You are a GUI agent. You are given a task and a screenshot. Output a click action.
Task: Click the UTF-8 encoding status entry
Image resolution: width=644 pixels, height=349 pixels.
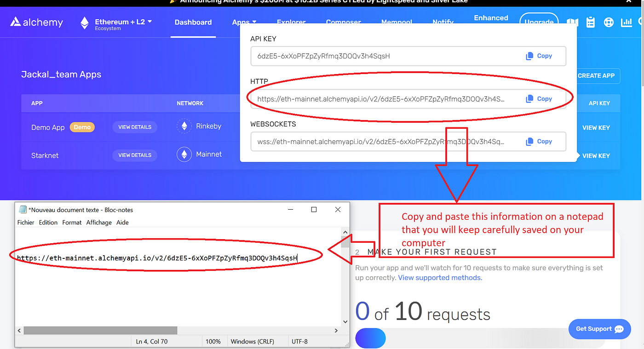coord(300,341)
